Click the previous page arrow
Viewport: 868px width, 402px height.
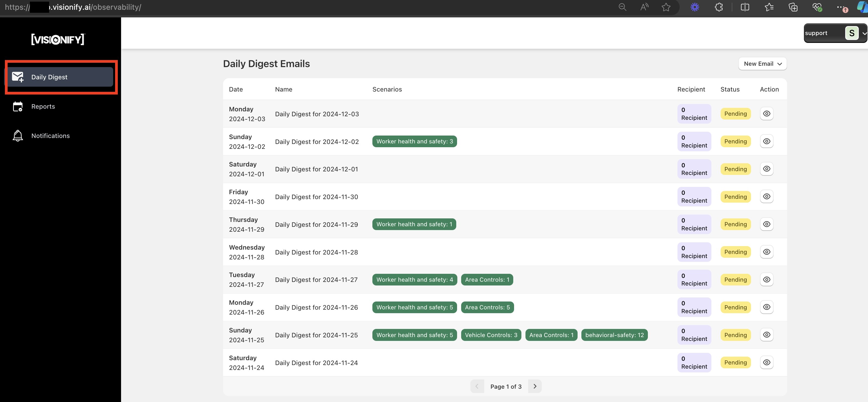tap(477, 386)
